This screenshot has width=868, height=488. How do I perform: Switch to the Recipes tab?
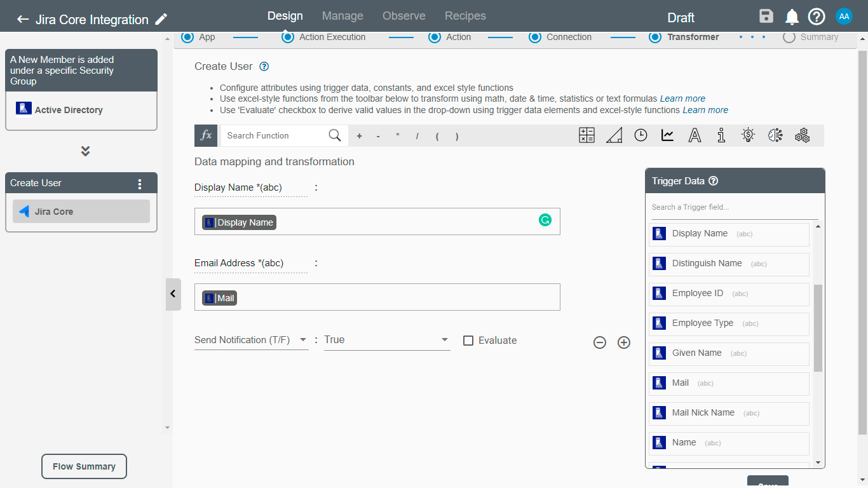pyautogui.click(x=465, y=16)
